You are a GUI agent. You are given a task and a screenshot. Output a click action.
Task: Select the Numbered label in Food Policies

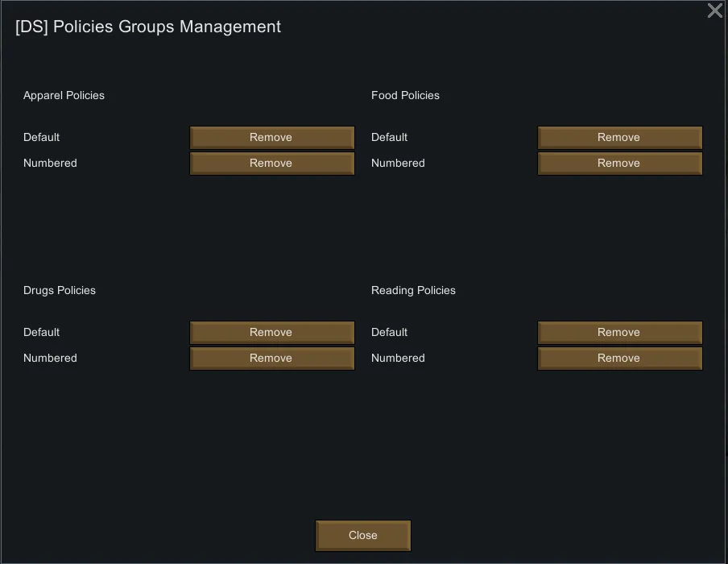pos(398,163)
